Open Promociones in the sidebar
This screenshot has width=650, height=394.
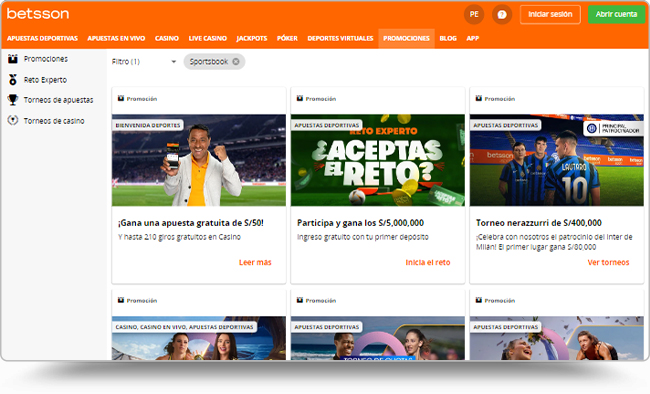46,59
